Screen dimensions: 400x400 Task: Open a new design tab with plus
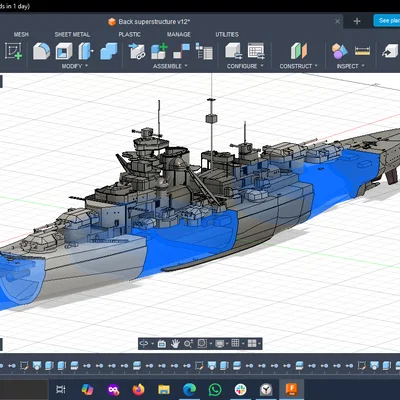[x=357, y=21]
